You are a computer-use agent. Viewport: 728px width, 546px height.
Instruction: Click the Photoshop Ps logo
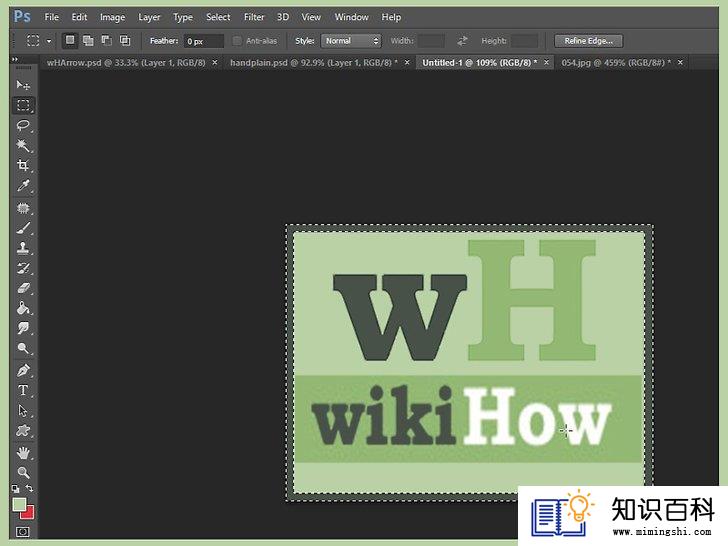pyautogui.click(x=22, y=17)
